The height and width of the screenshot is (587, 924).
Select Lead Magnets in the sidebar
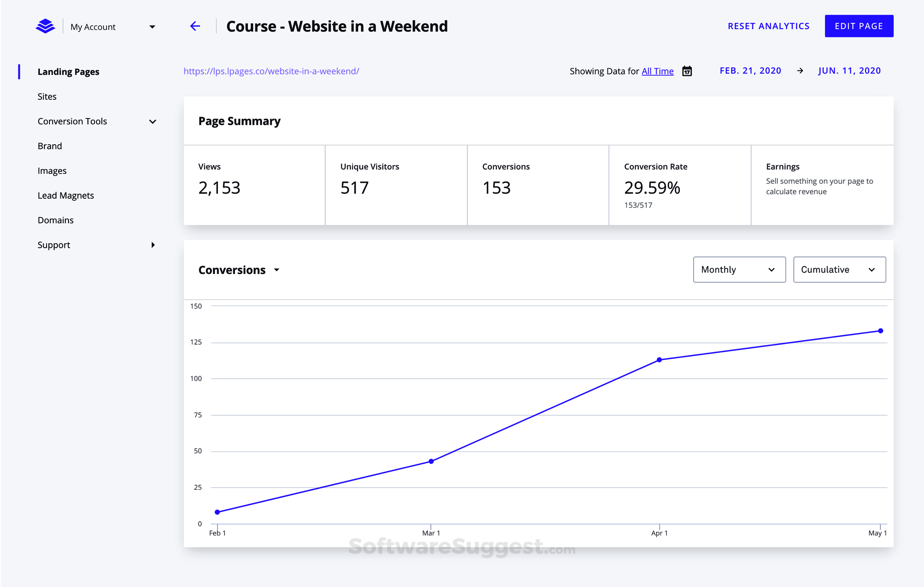(66, 195)
